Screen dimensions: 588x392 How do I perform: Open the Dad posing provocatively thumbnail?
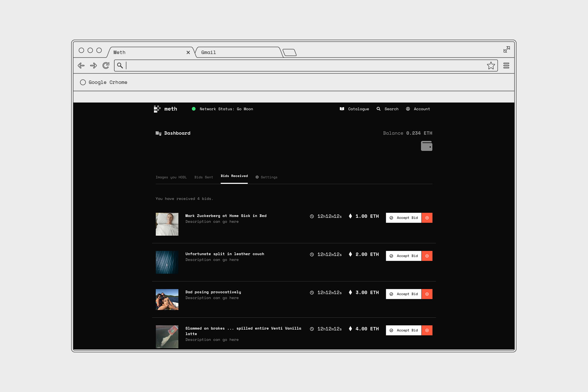(x=167, y=299)
